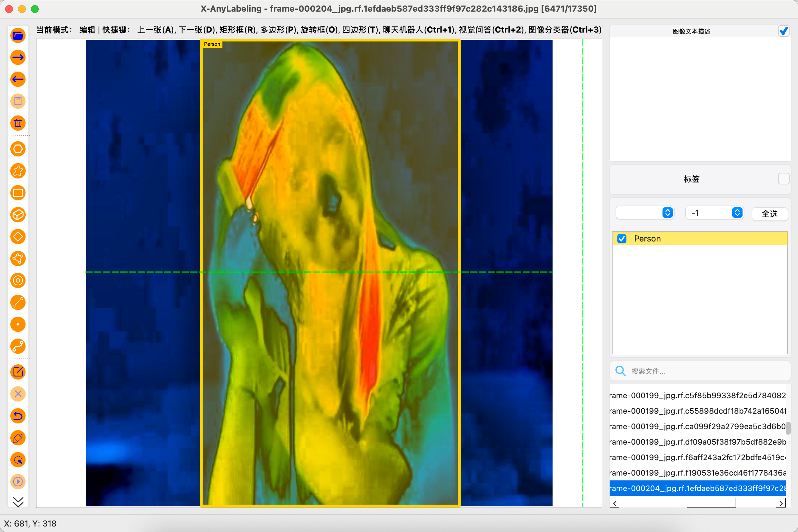Select the rectangle drawing tool
The width and height of the screenshot is (798, 532).
[18, 193]
